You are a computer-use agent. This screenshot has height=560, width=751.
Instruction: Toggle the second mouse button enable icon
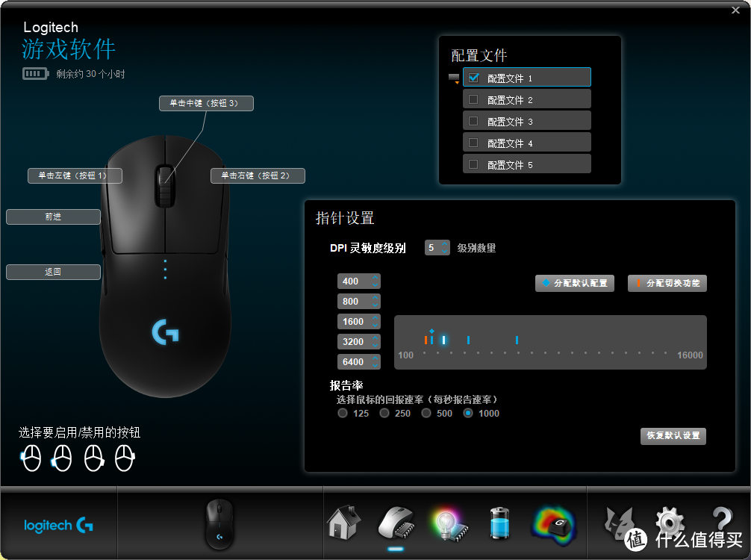[62, 458]
